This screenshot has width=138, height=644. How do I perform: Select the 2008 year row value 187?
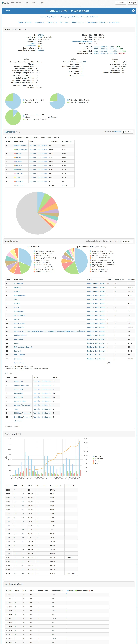[x=15, y=510]
